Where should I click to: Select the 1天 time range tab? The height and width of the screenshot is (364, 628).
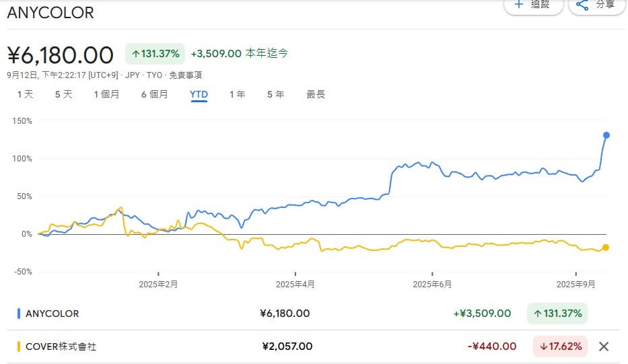25,94
